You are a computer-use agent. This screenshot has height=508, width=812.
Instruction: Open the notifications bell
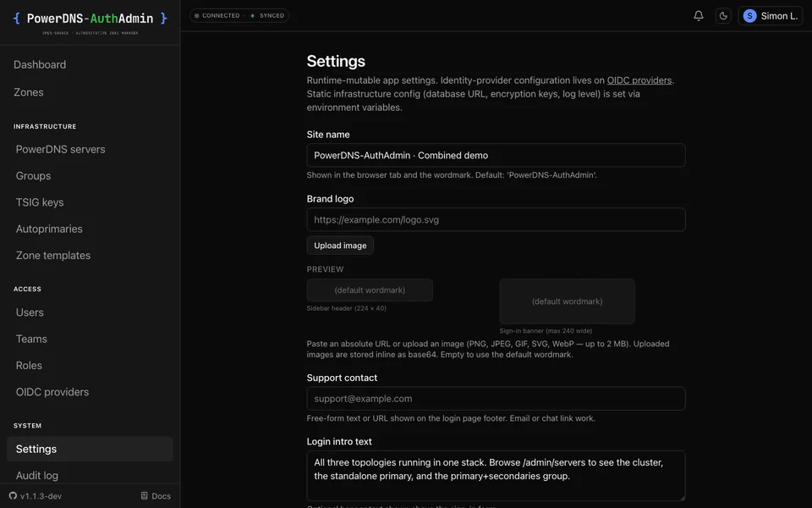(699, 15)
